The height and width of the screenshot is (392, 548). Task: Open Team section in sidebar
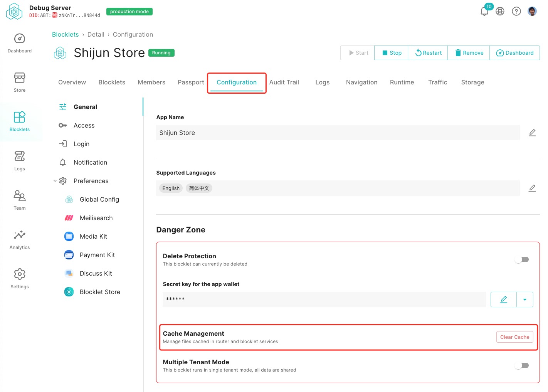click(20, 200)
